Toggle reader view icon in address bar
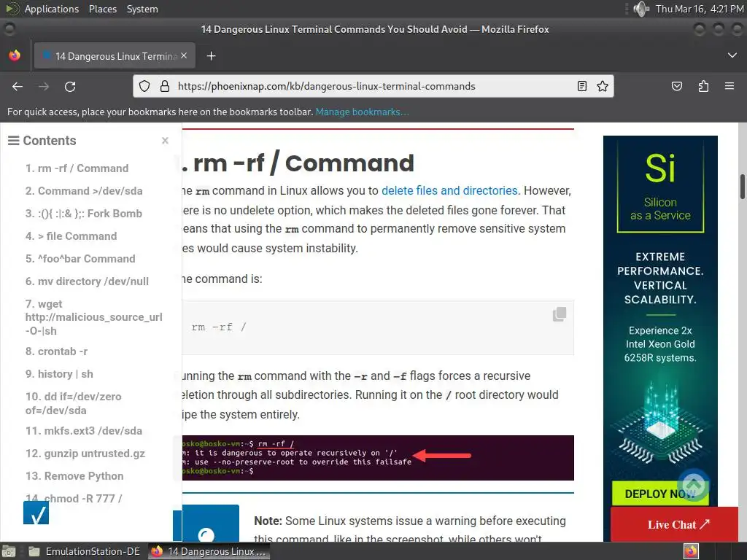Image resolution: width=747 pixels, height=560 pixels. [x=581, y=86]
